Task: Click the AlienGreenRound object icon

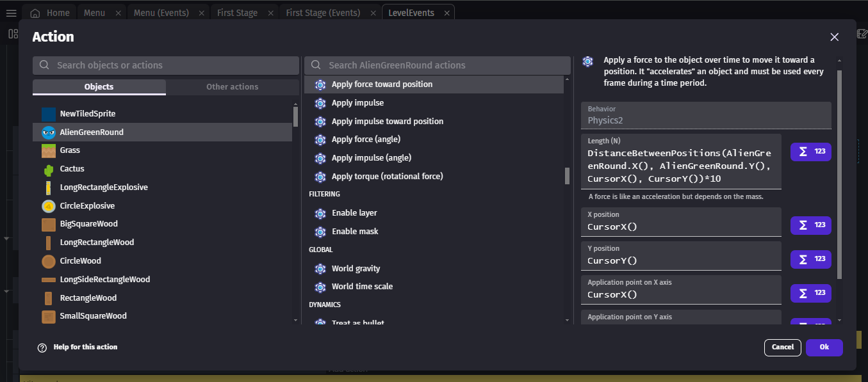Action: (x=49, y=132)
